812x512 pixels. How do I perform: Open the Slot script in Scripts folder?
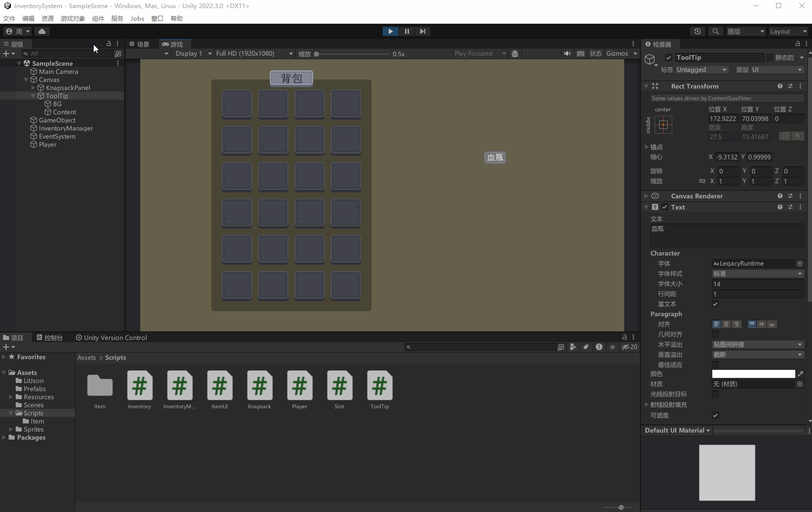339,387
